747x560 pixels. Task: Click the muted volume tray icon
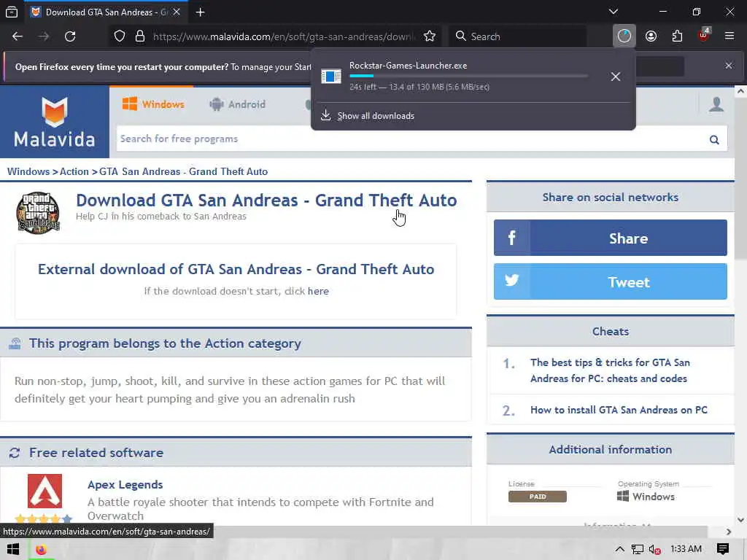point(654,549)
